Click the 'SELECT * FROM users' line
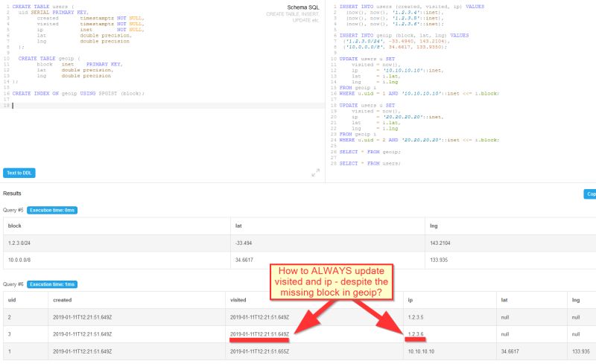Image resolution: width=596 pixels, height=364 pixels. coord(370,163)
